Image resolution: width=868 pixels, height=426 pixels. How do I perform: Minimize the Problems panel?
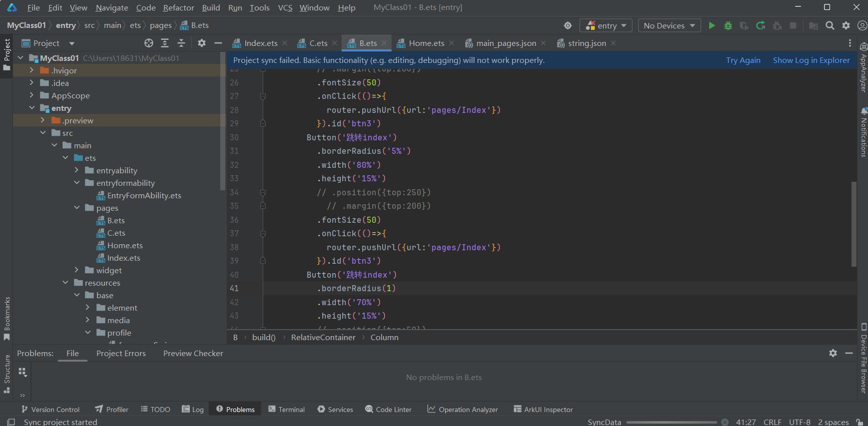[x=849, y=353]
